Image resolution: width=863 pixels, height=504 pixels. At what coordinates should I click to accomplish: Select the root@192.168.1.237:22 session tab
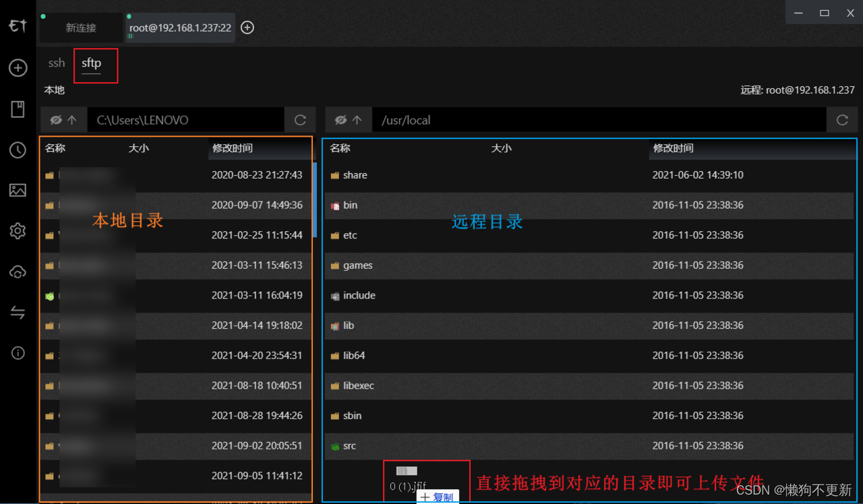click(180, 28)
